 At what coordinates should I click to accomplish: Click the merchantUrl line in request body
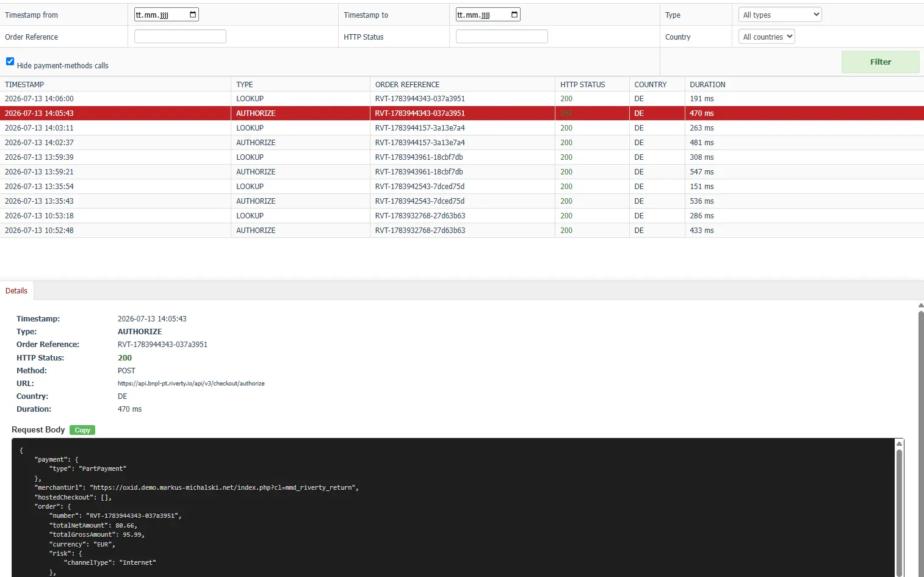(x=197, y=488)
